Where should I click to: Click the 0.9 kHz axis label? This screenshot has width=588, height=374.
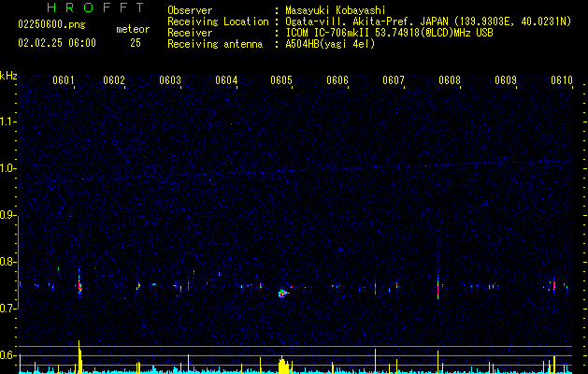tap(7, 215)
